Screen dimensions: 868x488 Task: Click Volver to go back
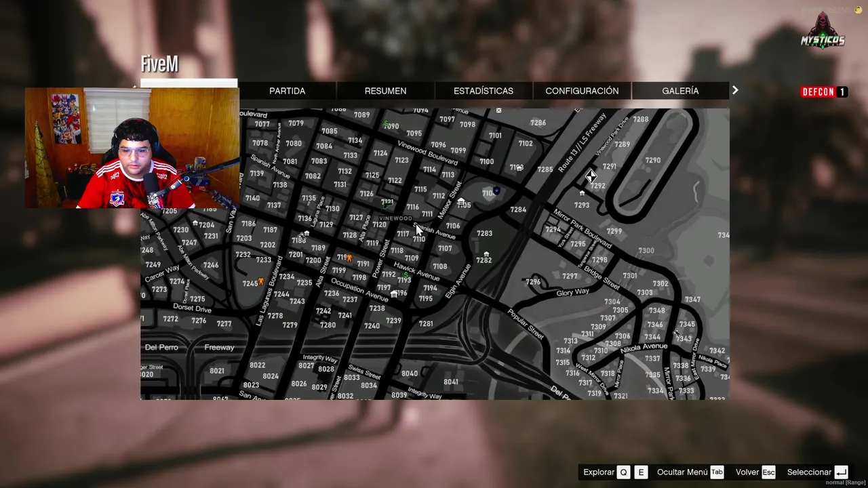pyautogui.click(x=747, y=472)
